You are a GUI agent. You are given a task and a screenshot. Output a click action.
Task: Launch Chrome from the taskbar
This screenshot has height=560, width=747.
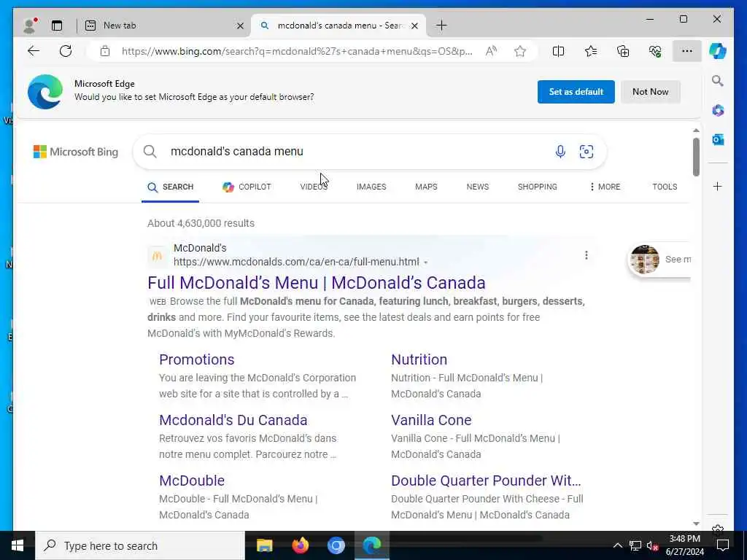click(x=336, y=545)
